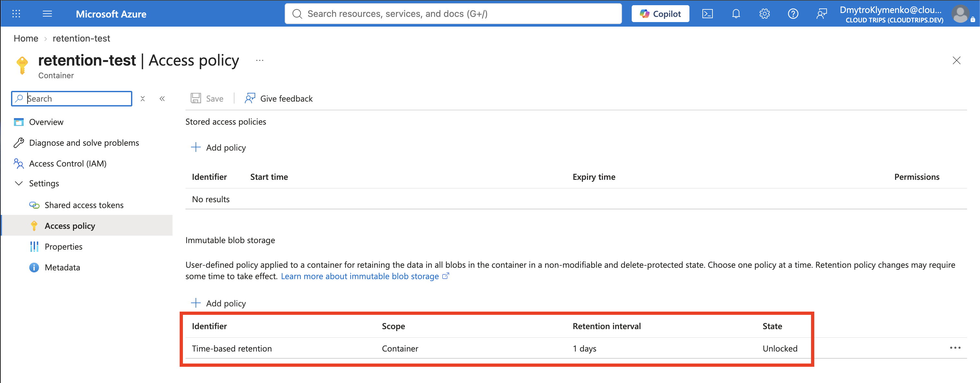Click the key icon beside page title
Screen dimensions: 980x383
(x=22, y=66)
